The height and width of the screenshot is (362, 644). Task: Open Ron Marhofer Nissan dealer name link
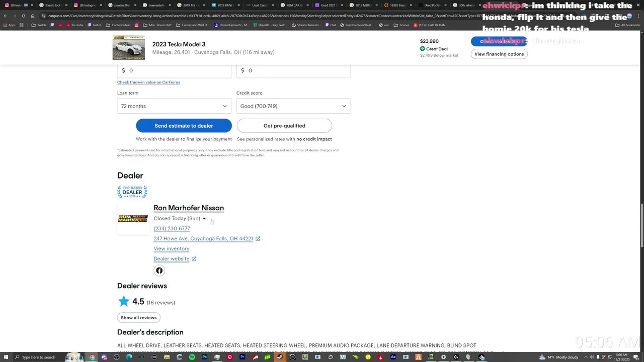pyautogui.click(x=189, y=208)
